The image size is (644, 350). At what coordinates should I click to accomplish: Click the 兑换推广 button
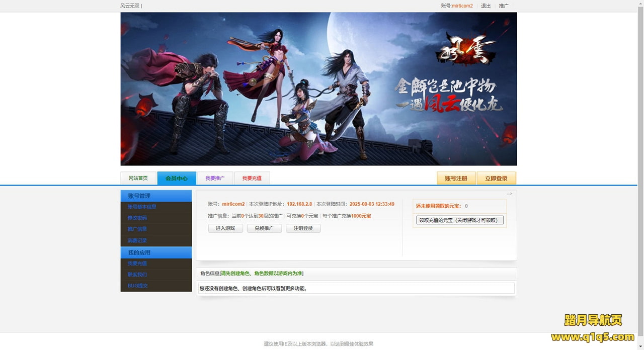(x=264, y=228)
